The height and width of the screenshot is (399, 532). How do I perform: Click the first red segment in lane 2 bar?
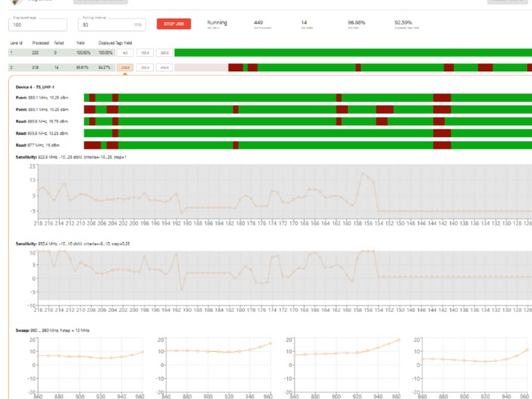[x=236, y=67]
